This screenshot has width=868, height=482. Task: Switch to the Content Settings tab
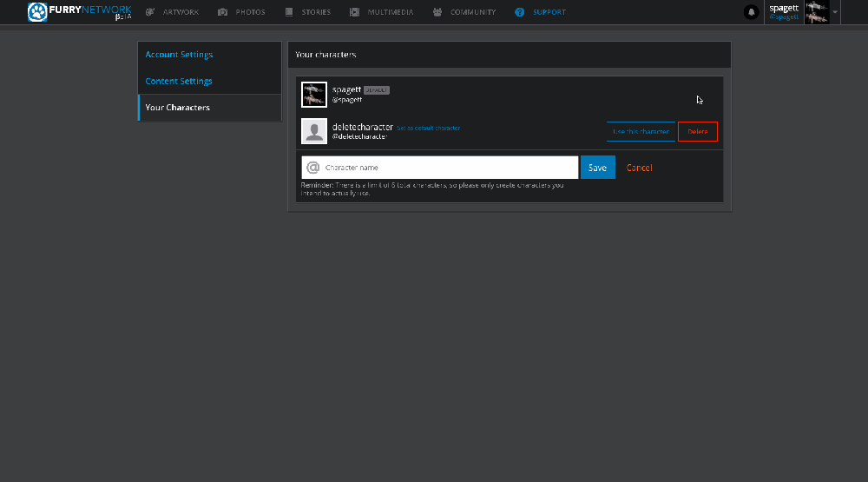(x=179, y=81)
